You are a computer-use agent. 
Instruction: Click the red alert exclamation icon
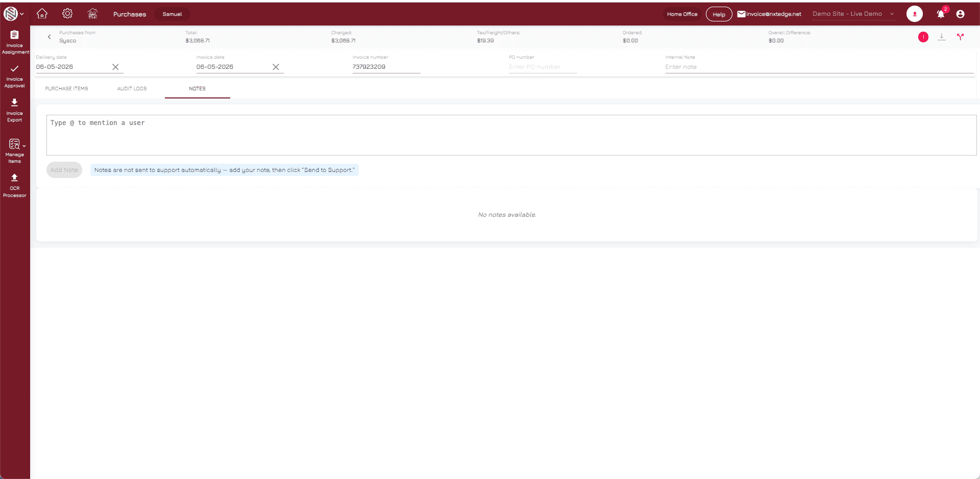click(923, 37)
